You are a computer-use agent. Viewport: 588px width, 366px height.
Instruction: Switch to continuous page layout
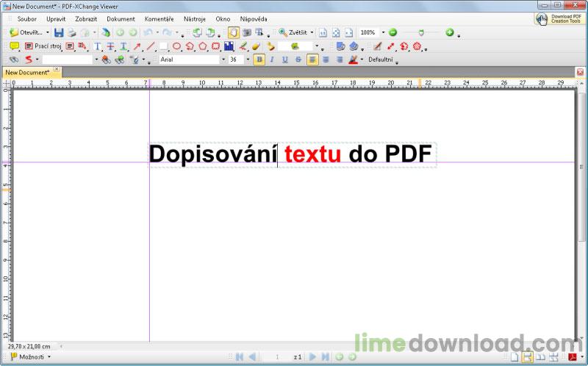coord(528,357)
